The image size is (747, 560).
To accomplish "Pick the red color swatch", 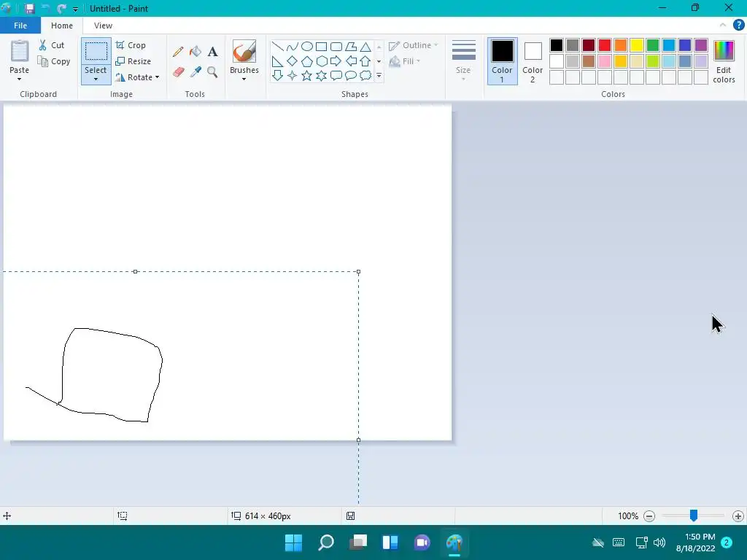I will coord(605,45).
